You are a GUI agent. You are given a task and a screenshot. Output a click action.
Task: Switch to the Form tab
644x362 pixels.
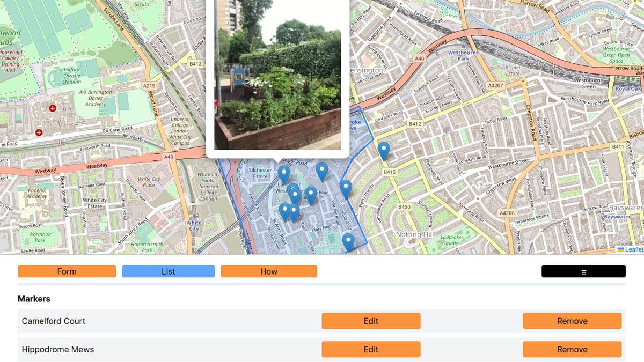click(x=67, y=271)
